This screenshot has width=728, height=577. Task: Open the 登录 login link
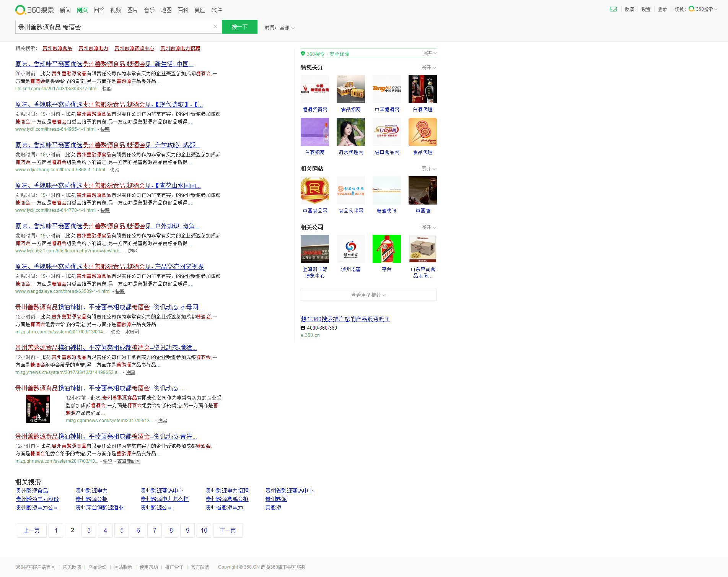point(662,9)
